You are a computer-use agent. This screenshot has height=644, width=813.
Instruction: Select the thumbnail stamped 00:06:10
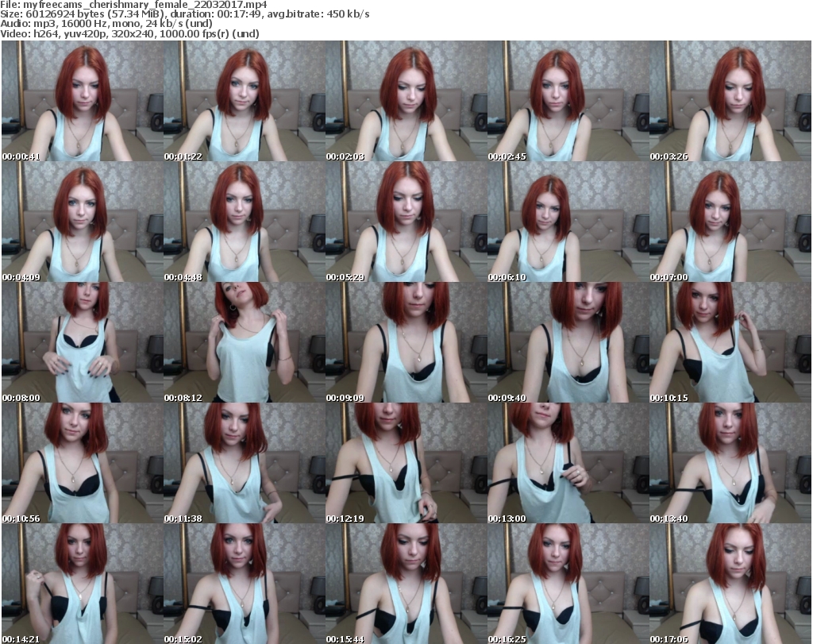tap(568, 222)
